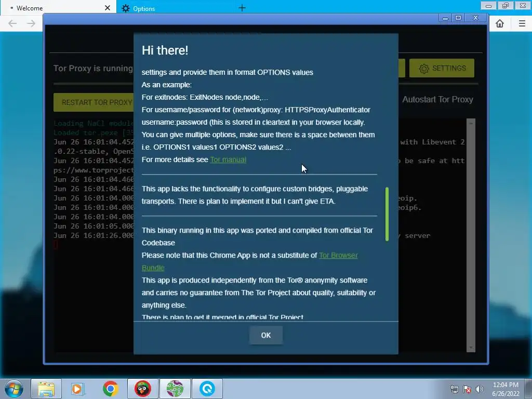Click the RESTART TOR PROXY button
The image size is (532, 399).
pyautogui.click(x=94, y=102)
